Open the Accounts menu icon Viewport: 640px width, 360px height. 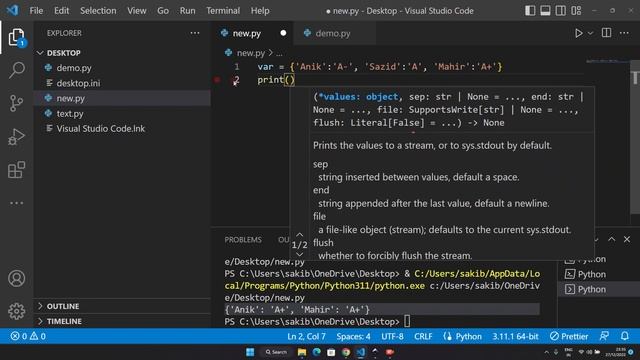click(16, 278)
